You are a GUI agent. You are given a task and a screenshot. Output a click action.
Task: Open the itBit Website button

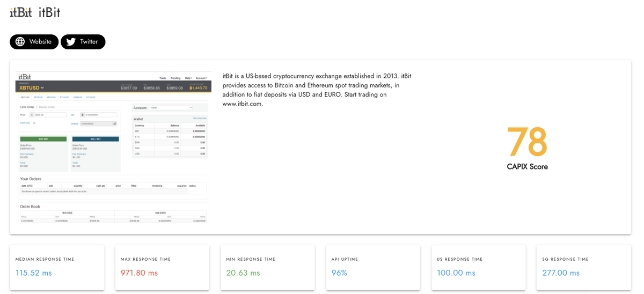click(34, 42)
